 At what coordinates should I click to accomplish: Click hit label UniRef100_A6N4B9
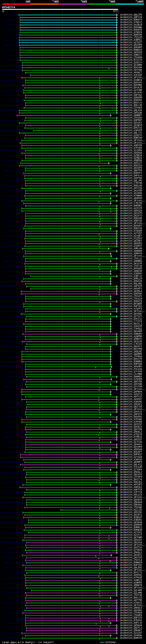131,251
